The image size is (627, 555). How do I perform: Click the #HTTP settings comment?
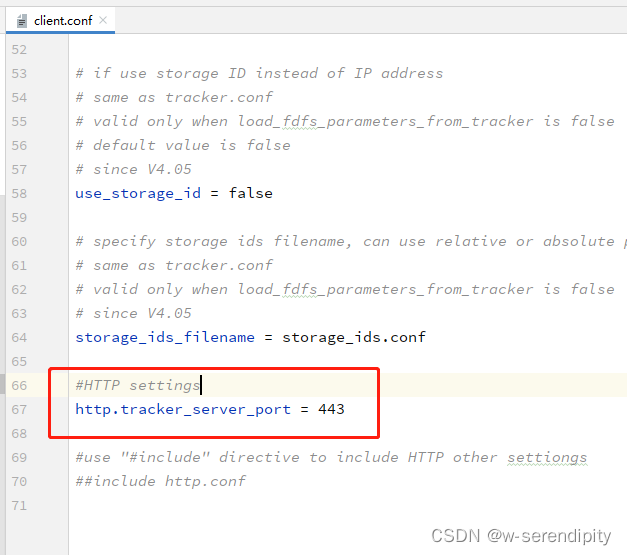[x=137, y=385]
